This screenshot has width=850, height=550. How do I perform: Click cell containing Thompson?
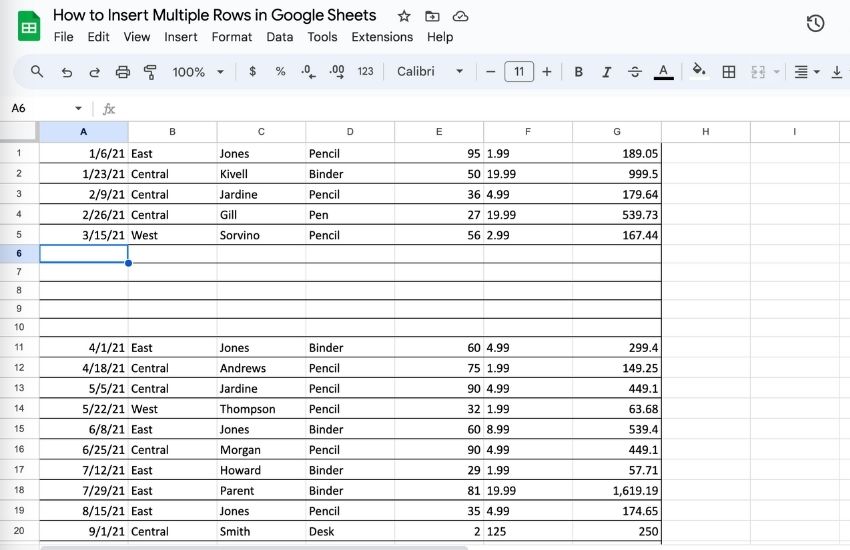coord(261,409)
